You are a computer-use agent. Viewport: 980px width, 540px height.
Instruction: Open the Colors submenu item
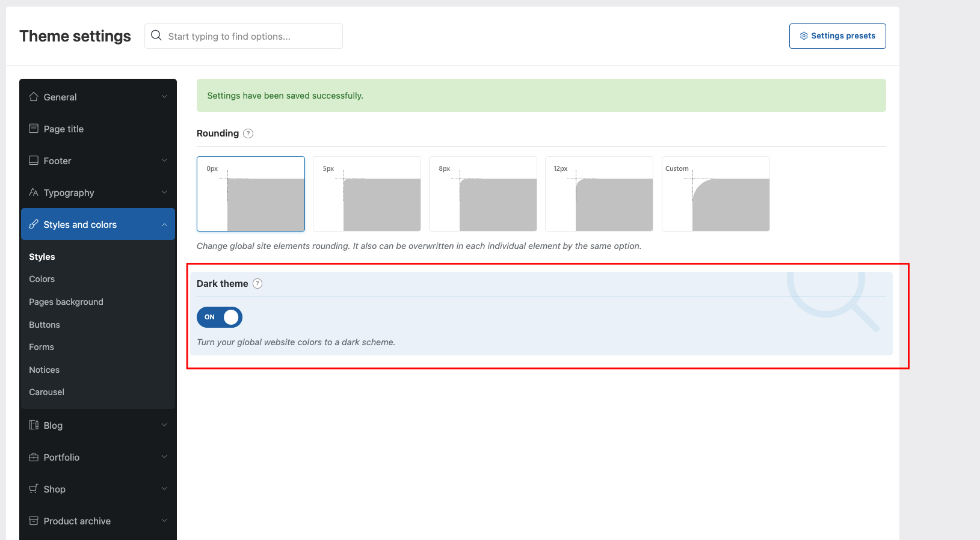point(42,279)
